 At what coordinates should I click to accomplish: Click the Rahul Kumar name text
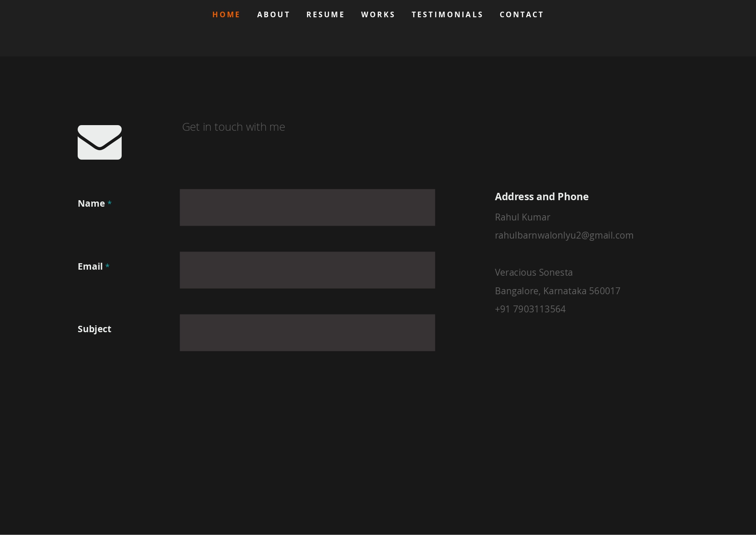pos(522,217)
